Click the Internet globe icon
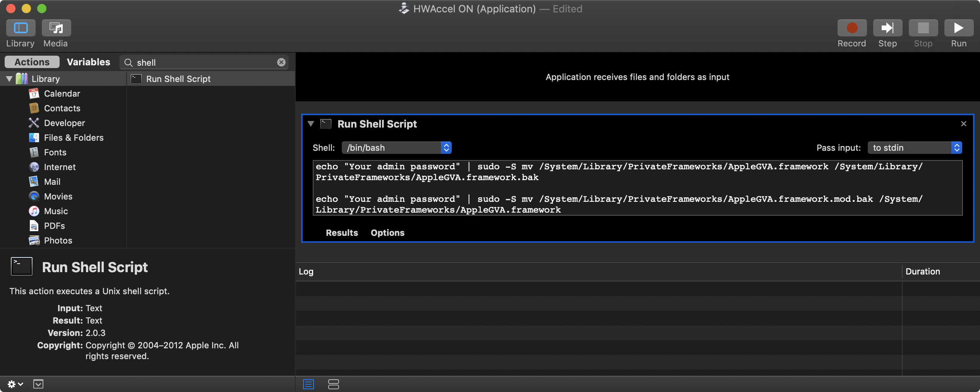980x392 pixels. click(34, 167)
